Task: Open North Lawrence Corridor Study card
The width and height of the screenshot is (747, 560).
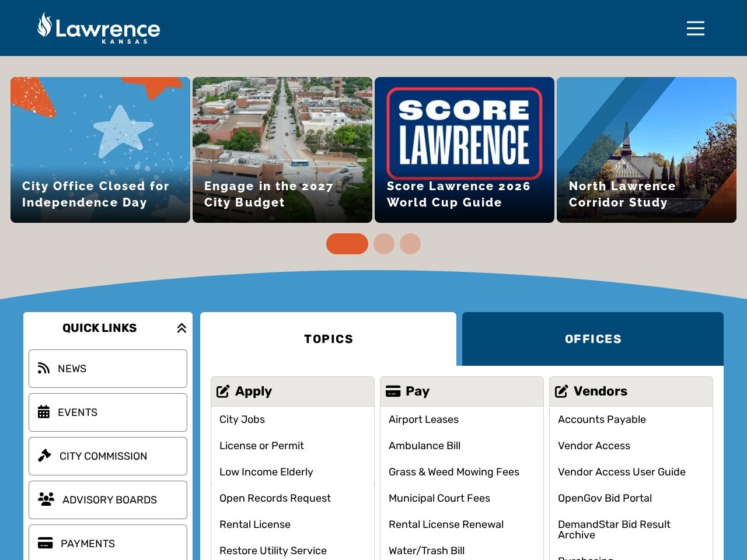Action: click(x=647, y=150)
